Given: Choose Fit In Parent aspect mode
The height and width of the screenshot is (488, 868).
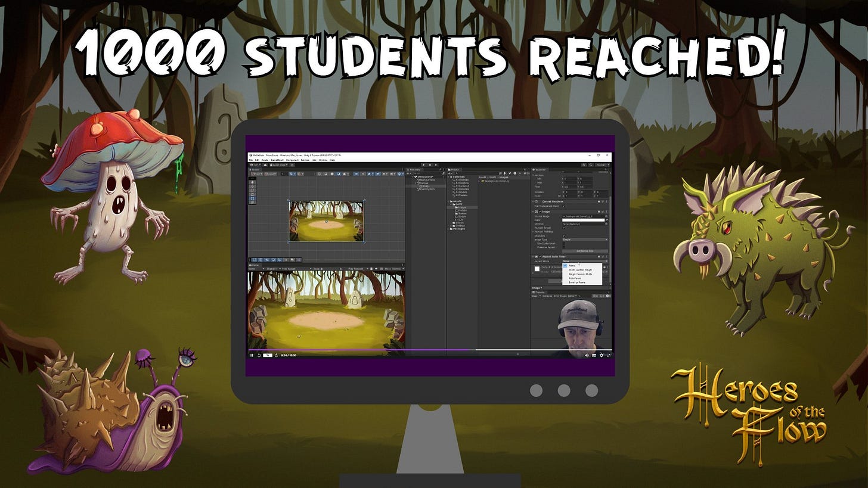Looking at the screenshot, I should (575, 278).
